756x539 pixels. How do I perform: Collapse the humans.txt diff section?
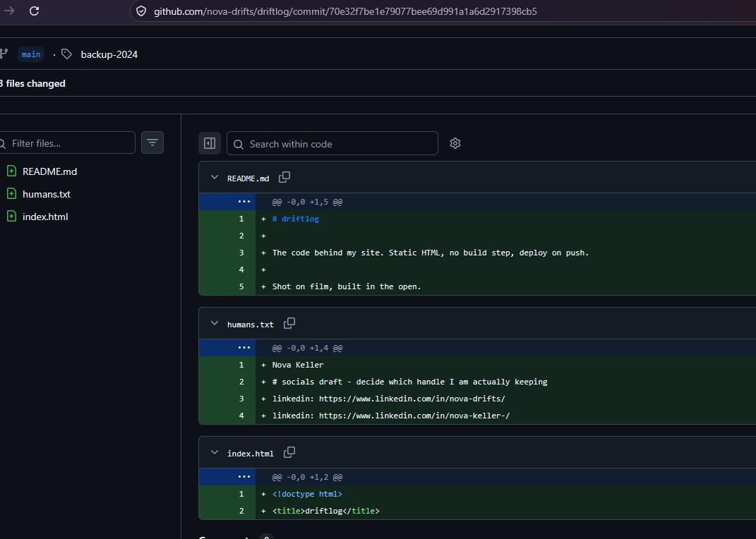click(x=215, y=323)
